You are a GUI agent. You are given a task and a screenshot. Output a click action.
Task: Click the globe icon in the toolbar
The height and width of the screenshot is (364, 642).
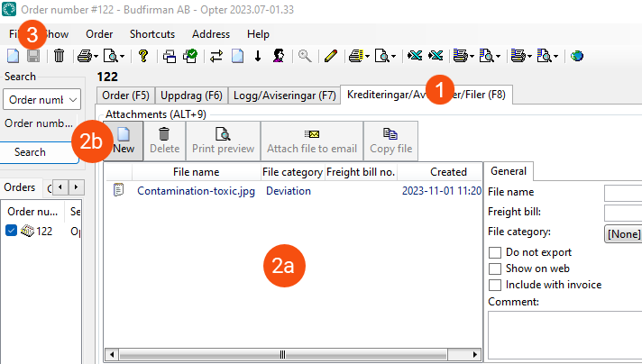[576, 56]
